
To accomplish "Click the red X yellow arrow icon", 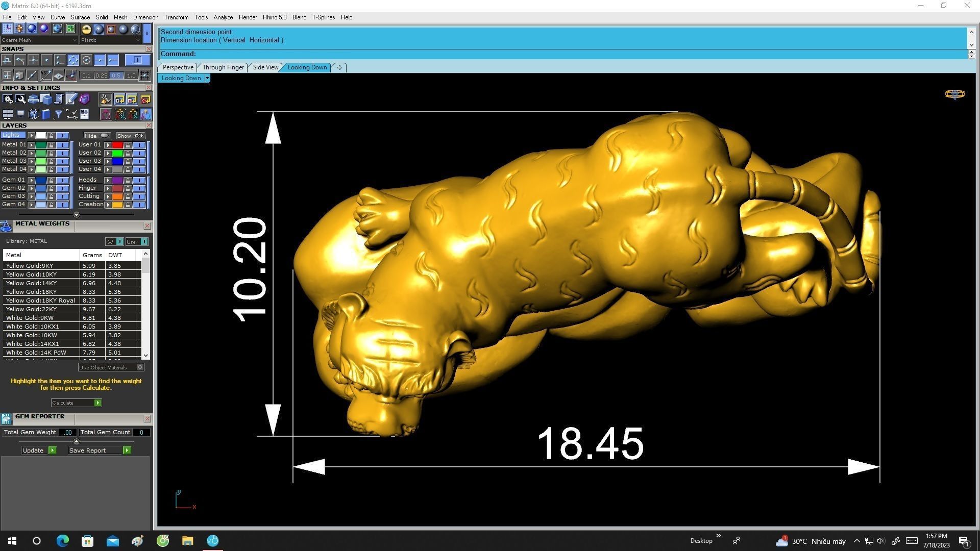I will tap(145, 99).
